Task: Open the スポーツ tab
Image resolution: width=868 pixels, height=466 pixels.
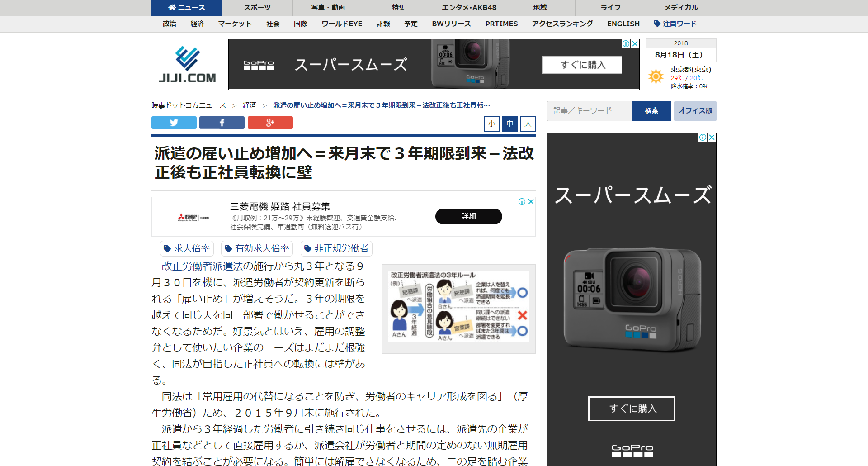Action: [x=257, y=8]
